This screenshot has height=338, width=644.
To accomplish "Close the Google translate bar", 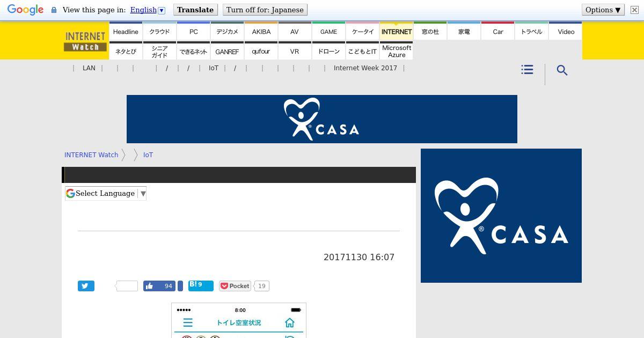I will point(634,10).
